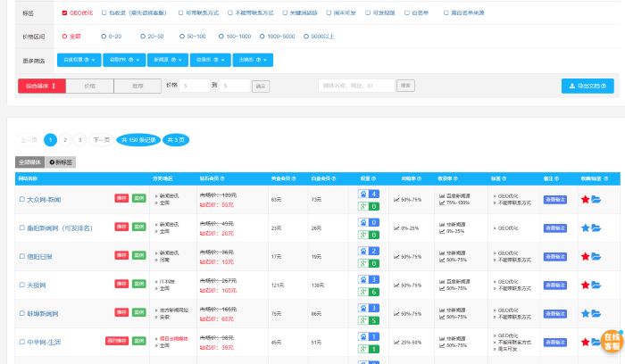Select the 50-100 price range radio
This screenshot has width=625, height=364.
[182, 37]
